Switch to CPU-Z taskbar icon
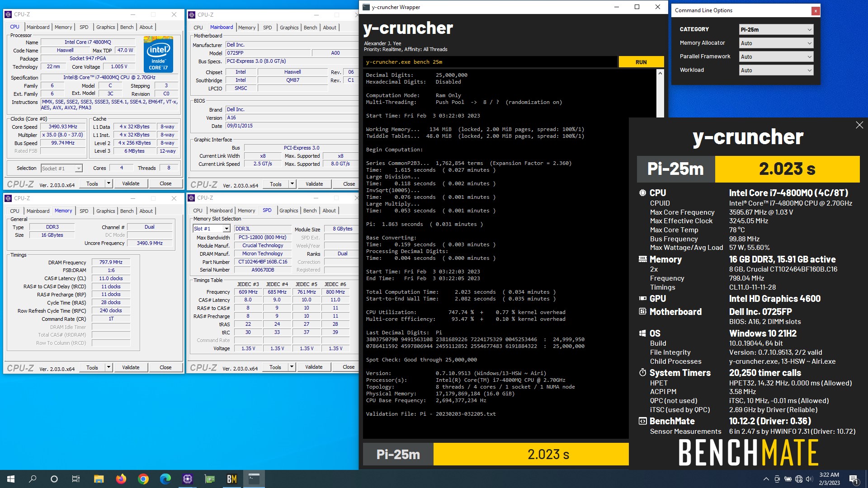Screen dimensions: 868x488 click(188, 479)
